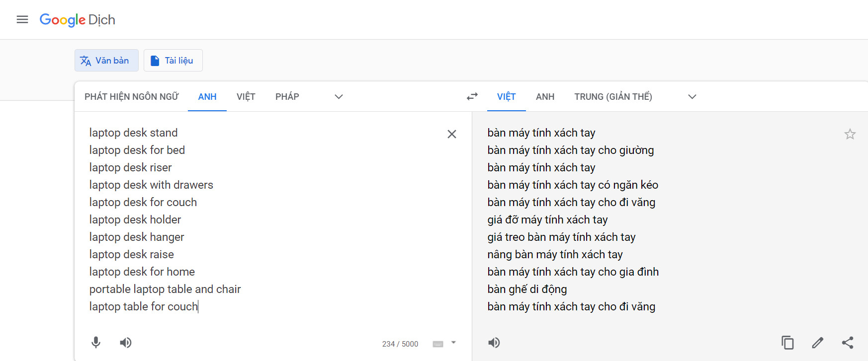Listen to the Vietnamese translation
This screenshot has height=361, width=868.
point(494,343)
